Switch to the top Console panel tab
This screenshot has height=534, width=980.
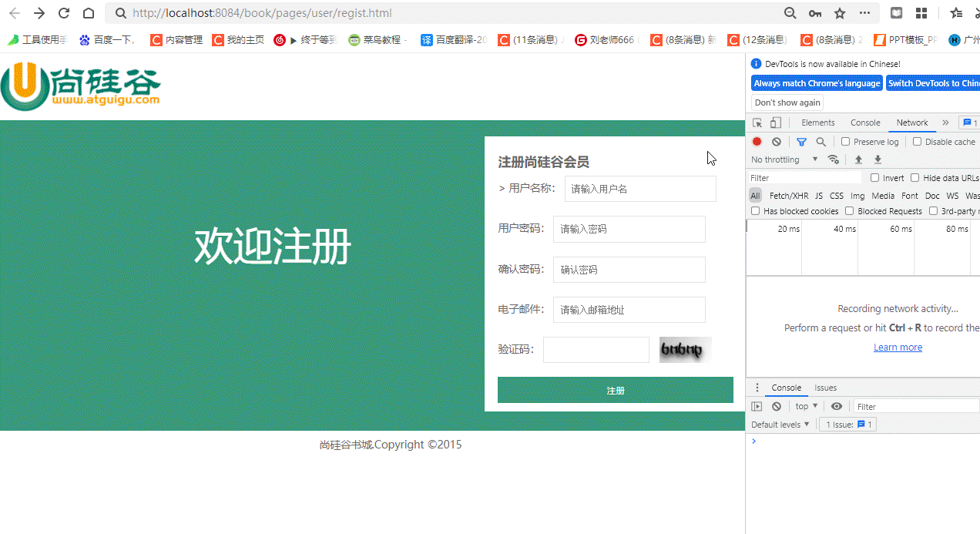(865, 123)
